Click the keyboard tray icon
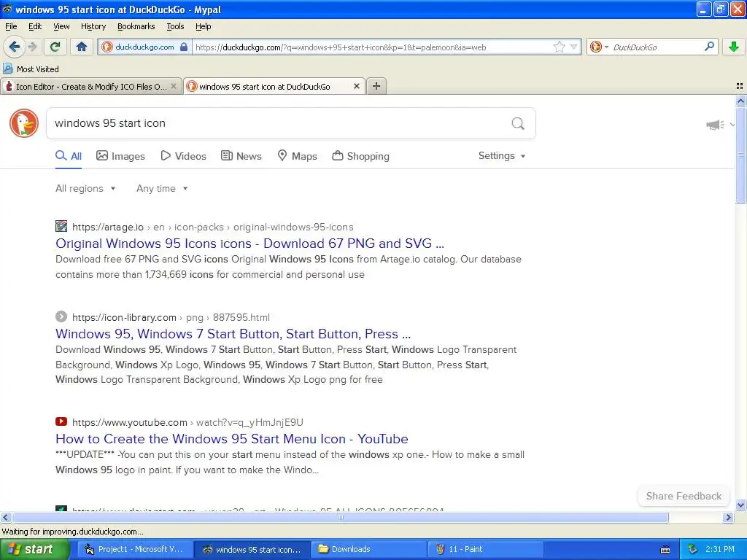Viewport: 747px width, 560px height. click(665, 550)
